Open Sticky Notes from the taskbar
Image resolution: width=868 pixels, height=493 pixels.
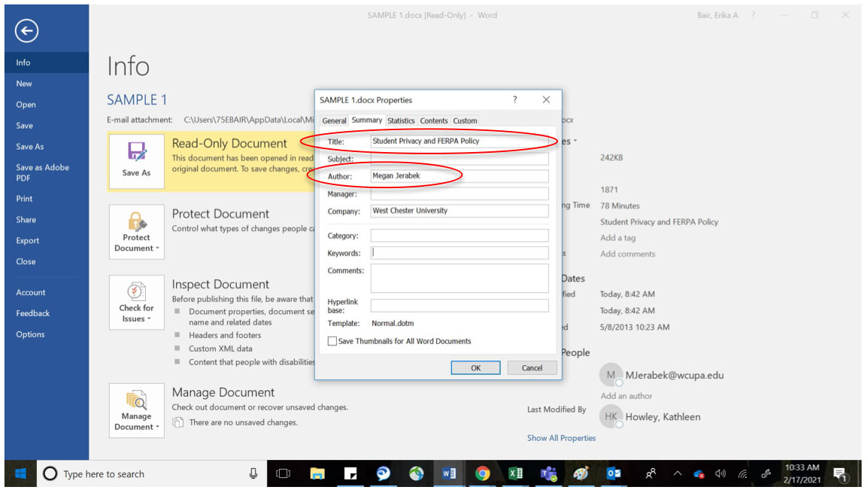(x=350, y=473)
